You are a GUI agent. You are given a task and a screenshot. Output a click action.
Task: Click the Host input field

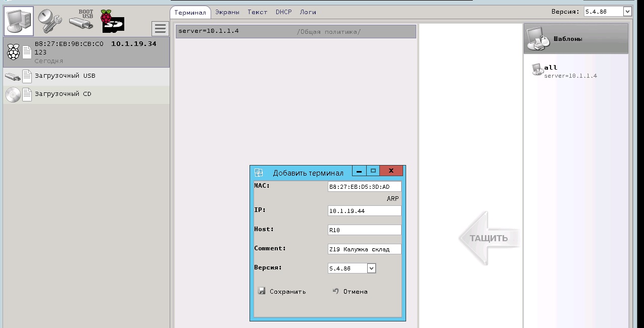coord(364,230)
